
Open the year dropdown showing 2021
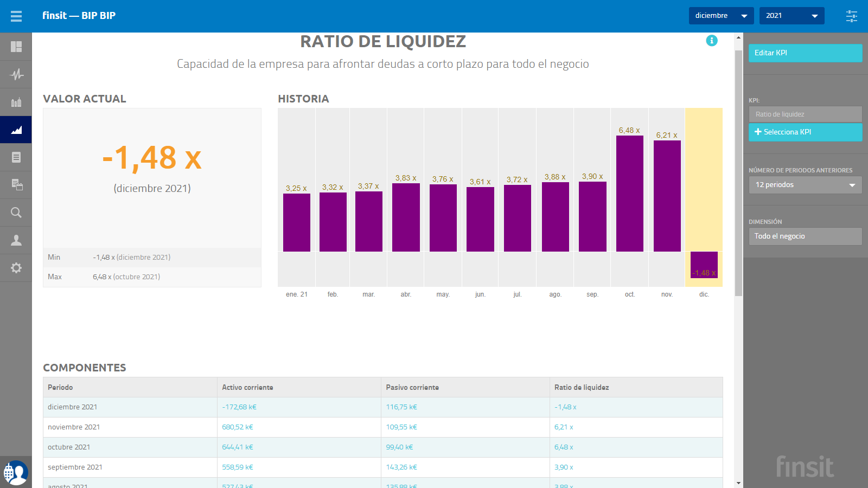[x=792, y=16]
